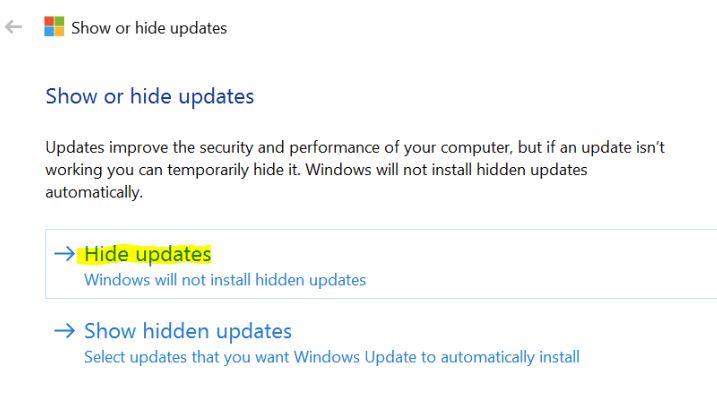
Task: Go back using the left arrow
Action: coord(14,27)
